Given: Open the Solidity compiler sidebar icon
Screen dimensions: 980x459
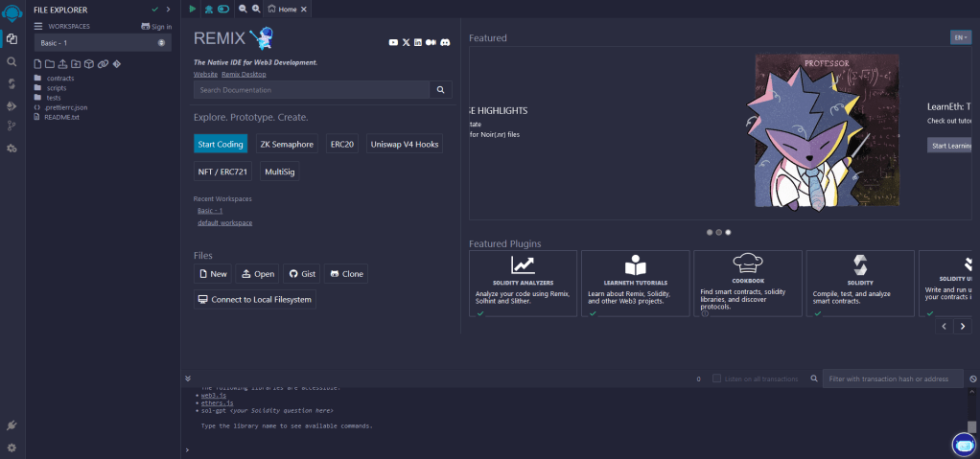Looking at the screenshot, I should tap(12, 83).
